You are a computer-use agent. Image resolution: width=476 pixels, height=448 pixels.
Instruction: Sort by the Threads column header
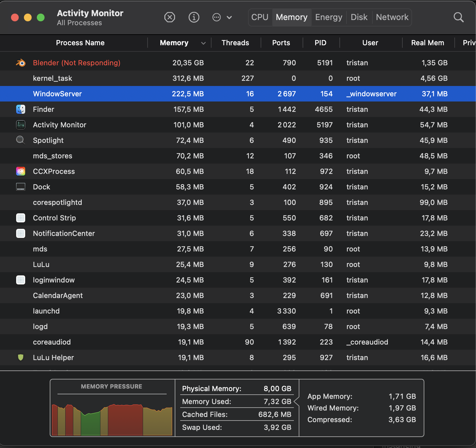[x=235, y=43]
